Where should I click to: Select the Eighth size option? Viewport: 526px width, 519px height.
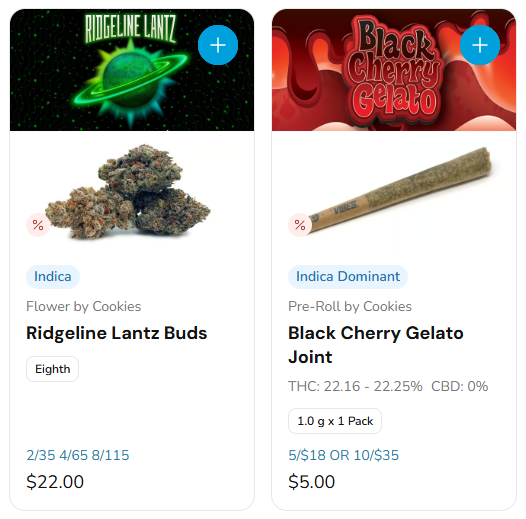(53, 369)
